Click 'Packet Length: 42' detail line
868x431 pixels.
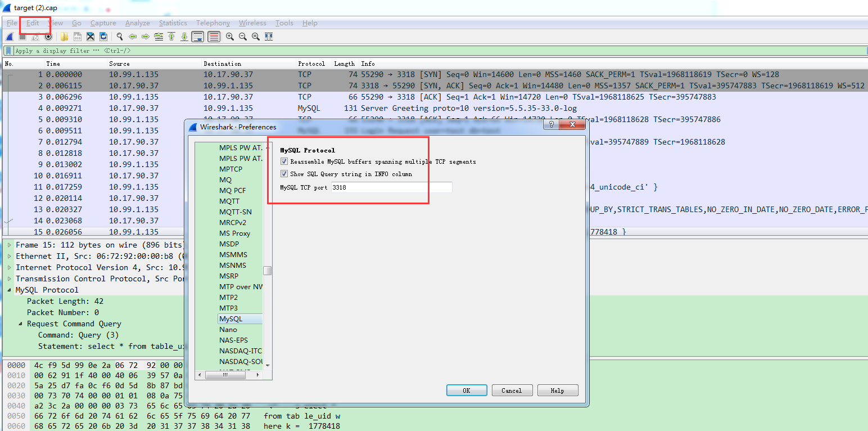[x=65, y=301]
